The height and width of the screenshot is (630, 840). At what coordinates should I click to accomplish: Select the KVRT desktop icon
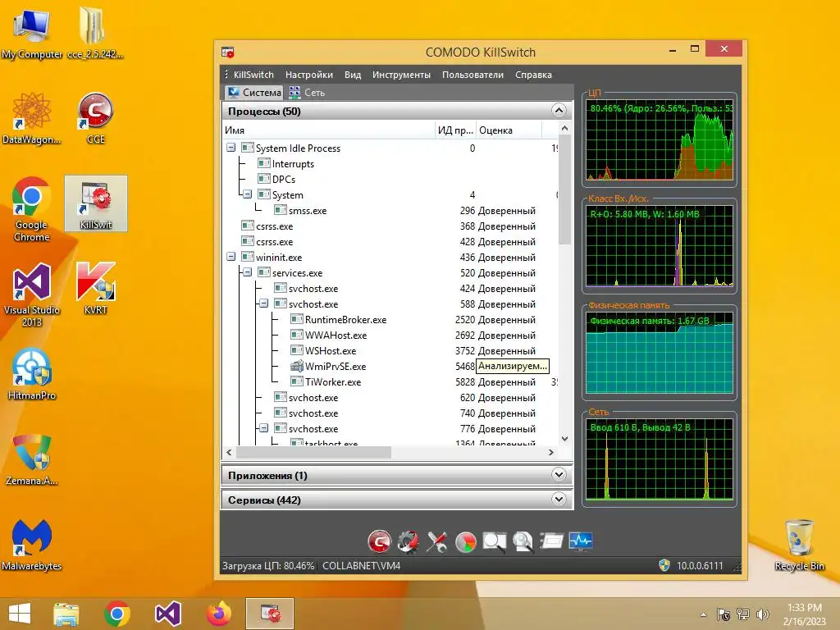click(x=95, y=288)
